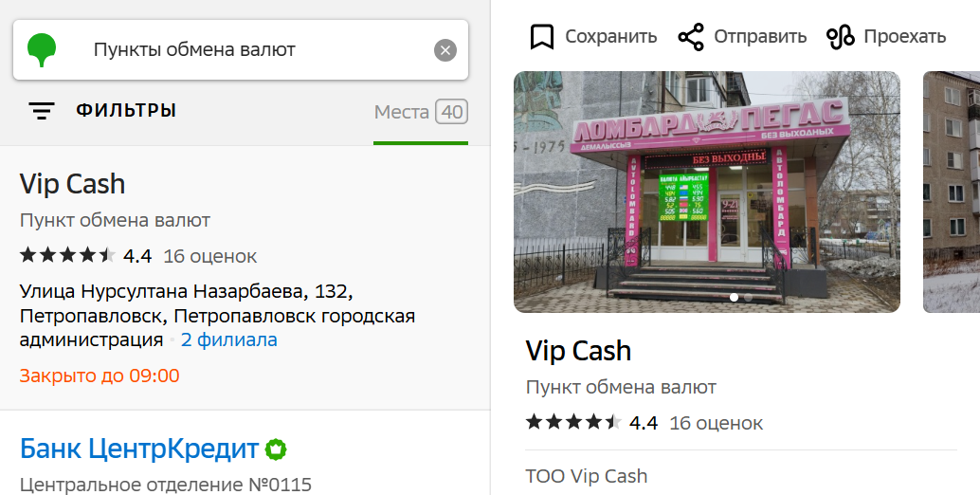The width and height of the screenshot is (980, 495).
Task: Select the Проехать text button
Action: coord(904,37)
